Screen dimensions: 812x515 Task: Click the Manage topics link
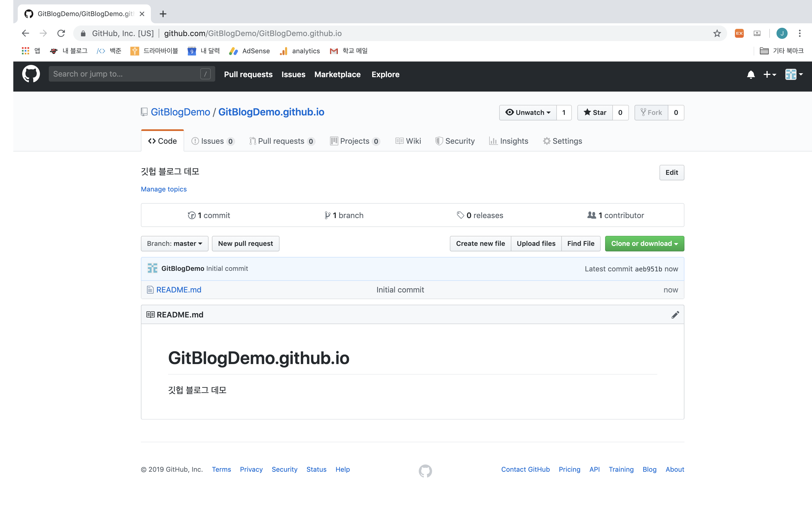pyautogui.click(x=164, y=189)
